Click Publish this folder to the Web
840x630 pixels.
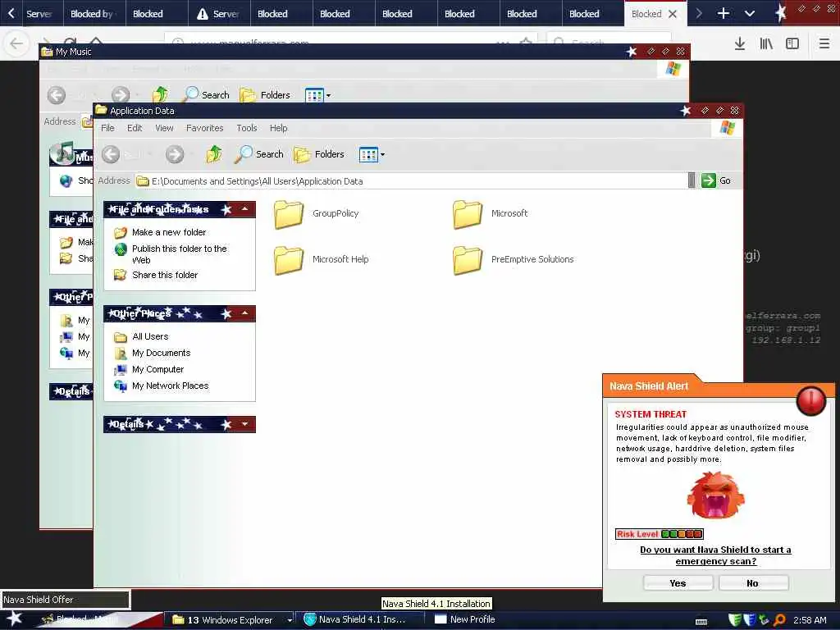(x=180, y=254)
